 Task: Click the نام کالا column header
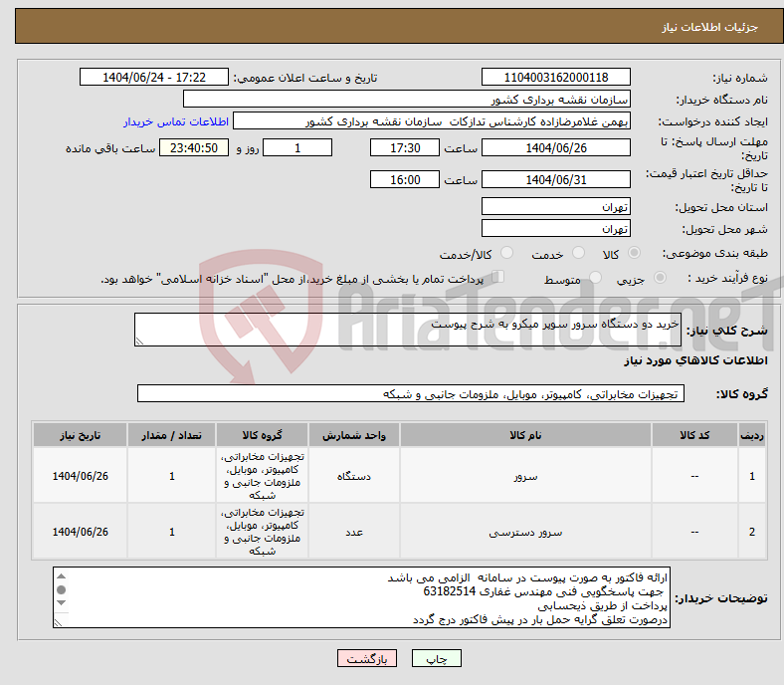point(525,435)
